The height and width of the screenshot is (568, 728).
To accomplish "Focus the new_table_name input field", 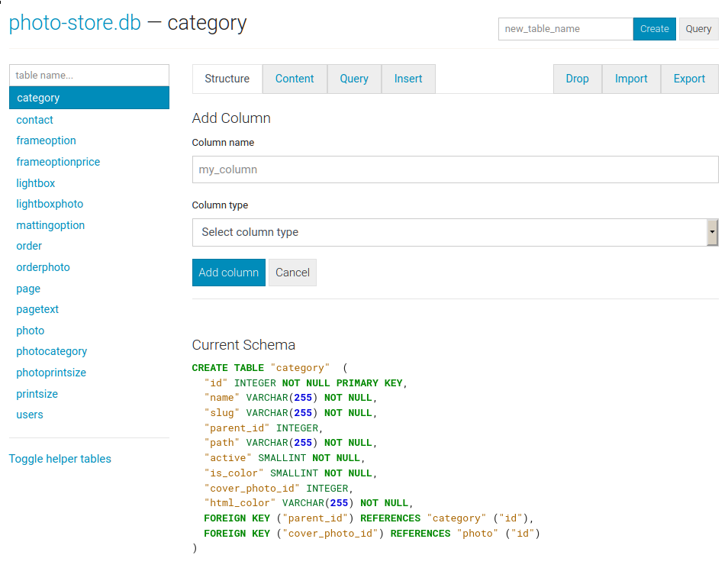I will (565, 29).
